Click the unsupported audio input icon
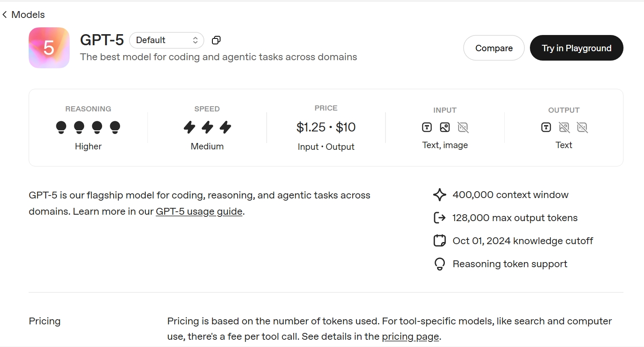Viewport: 644px width, 347px height. click(x=463, y=127)
